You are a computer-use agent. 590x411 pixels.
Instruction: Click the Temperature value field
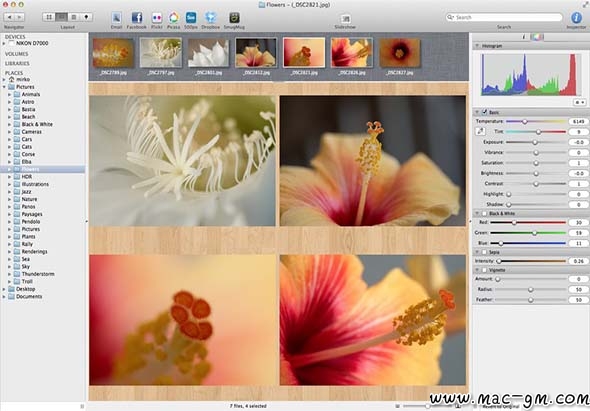578,122
